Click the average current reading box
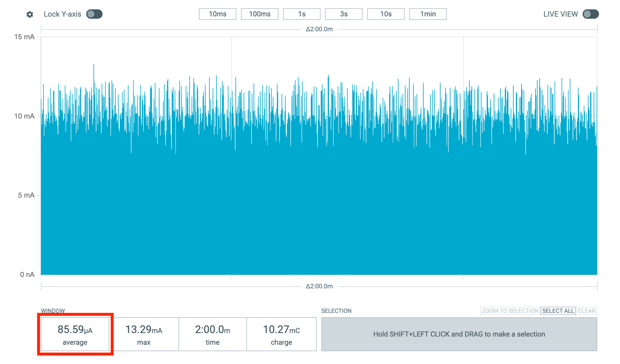Viewport: 620px width, 364px height. [75, 334]
